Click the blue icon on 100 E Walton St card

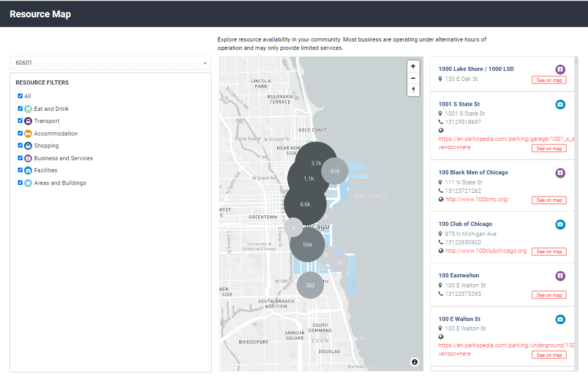[560, 319]
